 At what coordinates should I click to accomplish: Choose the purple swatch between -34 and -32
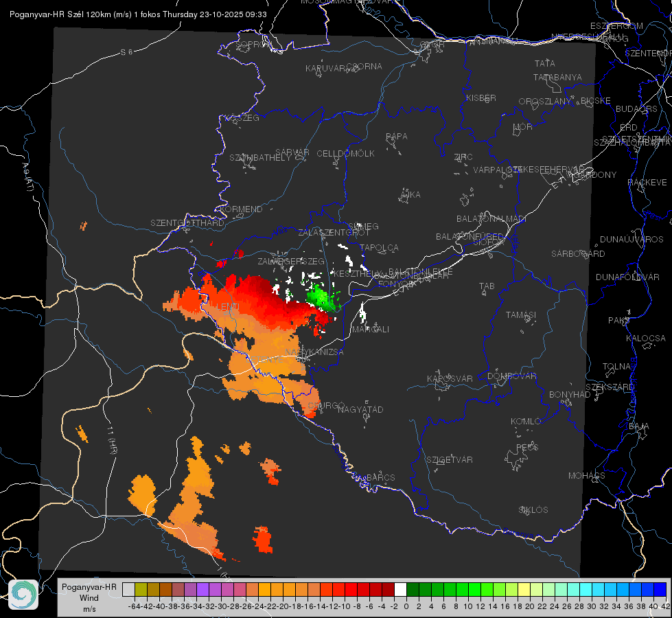pyautogui.click(x=202, y=590)
